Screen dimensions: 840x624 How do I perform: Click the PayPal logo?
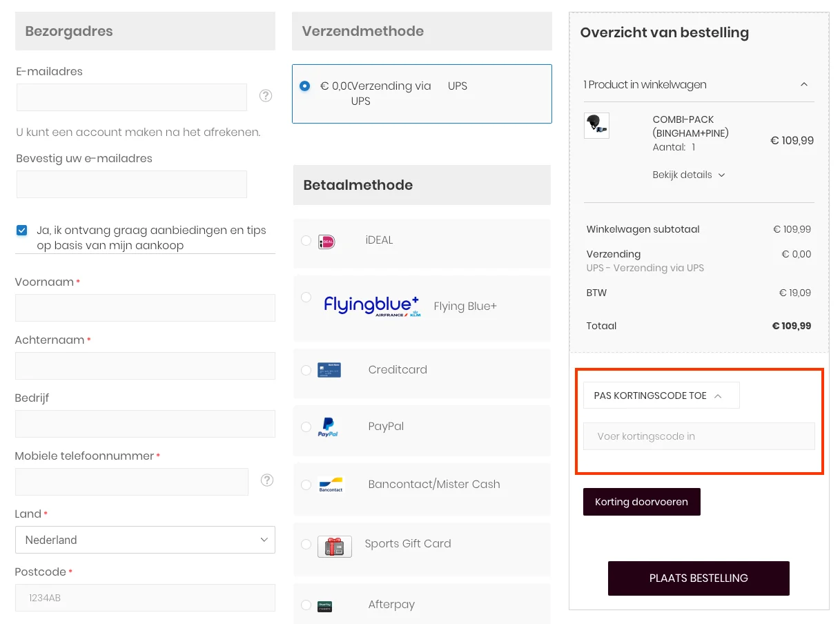pyautogui.click(x=327, y=428)
